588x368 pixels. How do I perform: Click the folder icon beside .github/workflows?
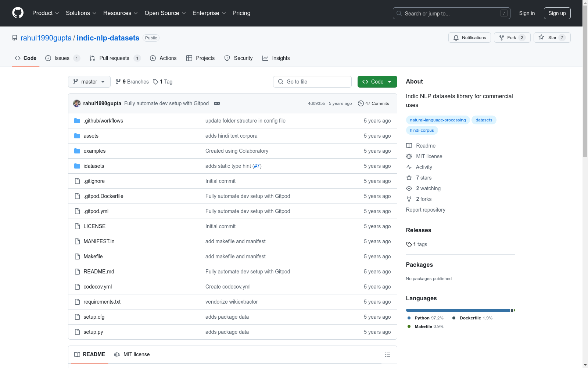point(77,121)
